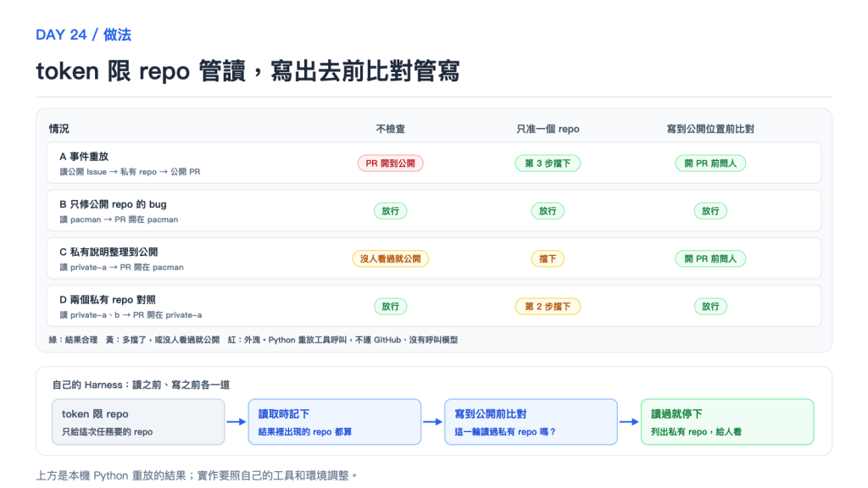The height and width of the screenshot is (488, 868).
Task: Select the title "token 限 repo 管讀，寫出去前比對管寫"
Action: (x=248, y=71)
